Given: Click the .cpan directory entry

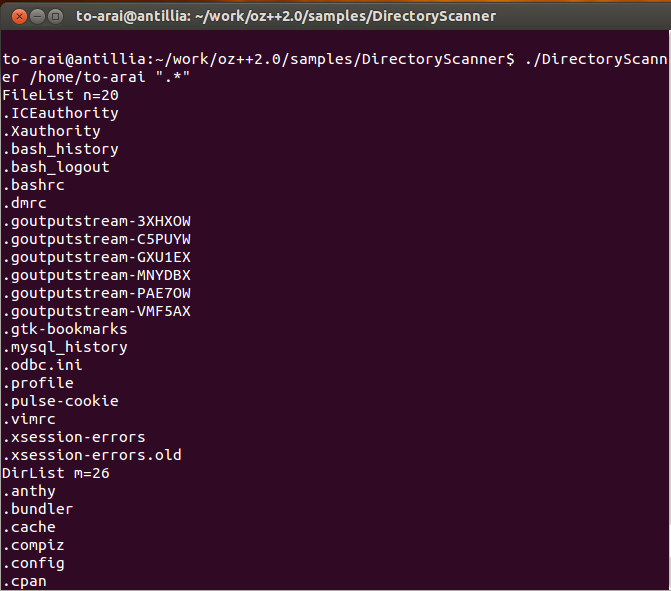Looking at the screenshot, I should point(24,581).
